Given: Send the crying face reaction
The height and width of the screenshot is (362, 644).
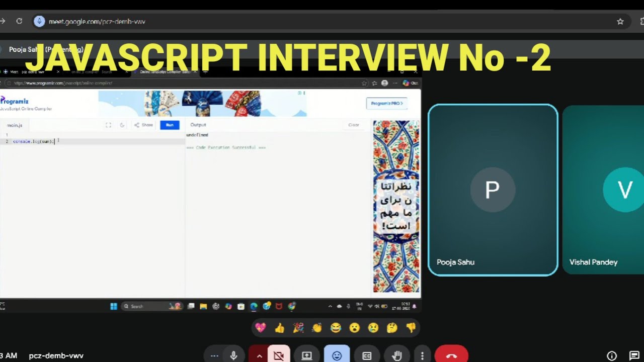Looking at the screenshot, I should [x=373, y=328].
